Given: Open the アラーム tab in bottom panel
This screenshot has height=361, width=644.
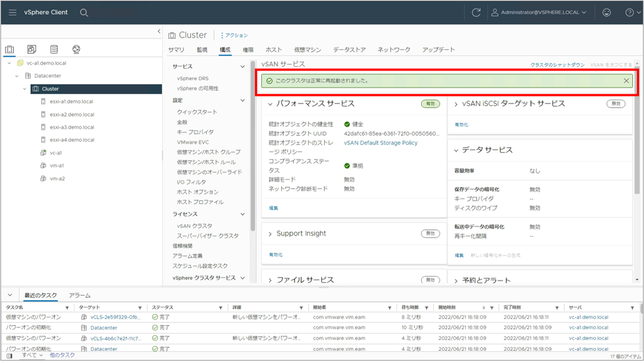Looking at the screenshot, I should tap(80, 295).
